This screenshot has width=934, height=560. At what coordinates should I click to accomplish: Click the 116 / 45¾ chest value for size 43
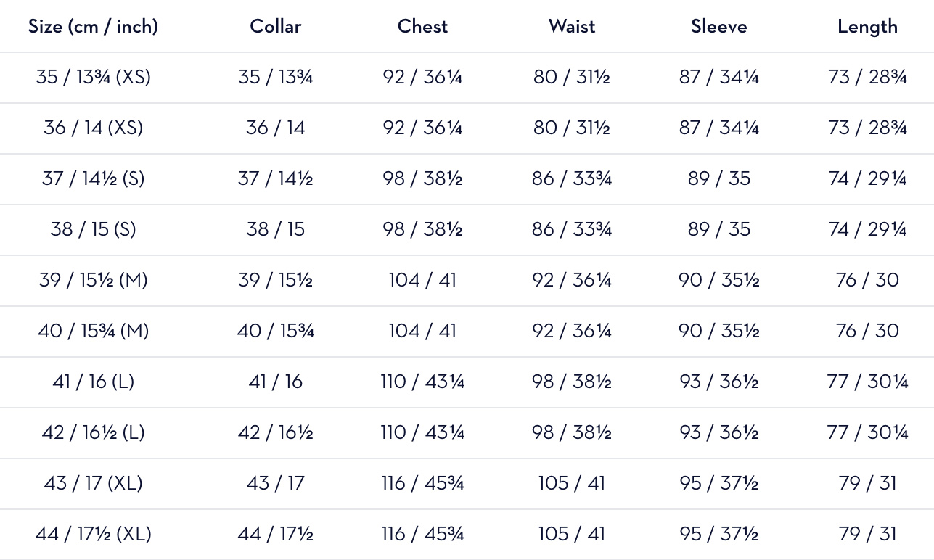(422, 483)
